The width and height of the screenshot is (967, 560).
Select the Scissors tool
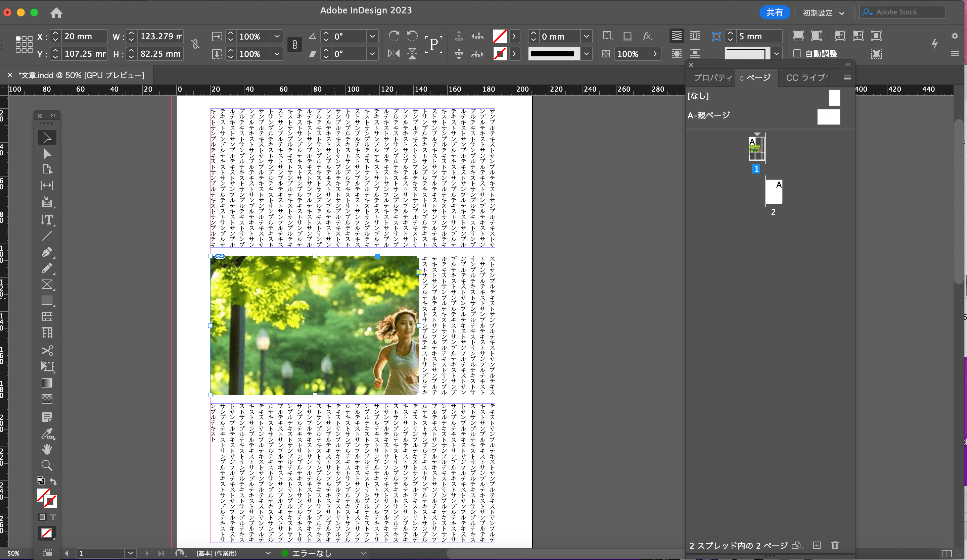47,351
